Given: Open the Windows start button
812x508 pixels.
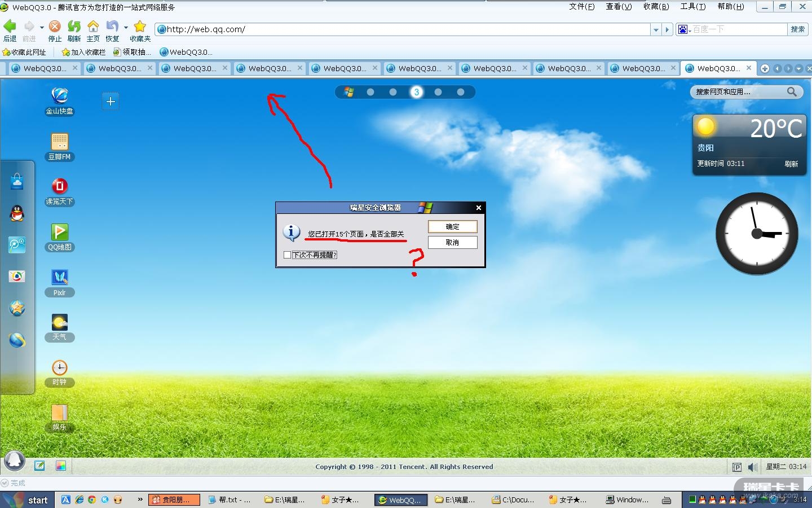Looking at the screenshot, I should pos(28,500).
